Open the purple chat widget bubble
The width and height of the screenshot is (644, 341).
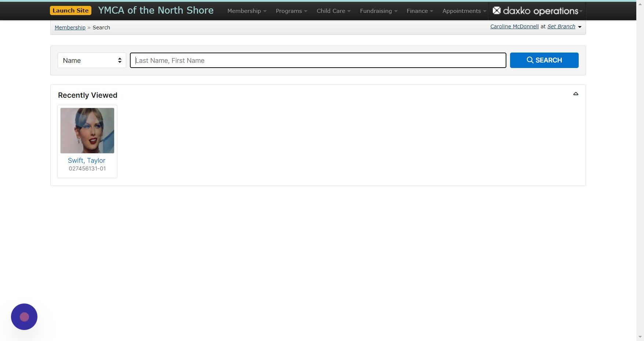[x=24, y=316]
